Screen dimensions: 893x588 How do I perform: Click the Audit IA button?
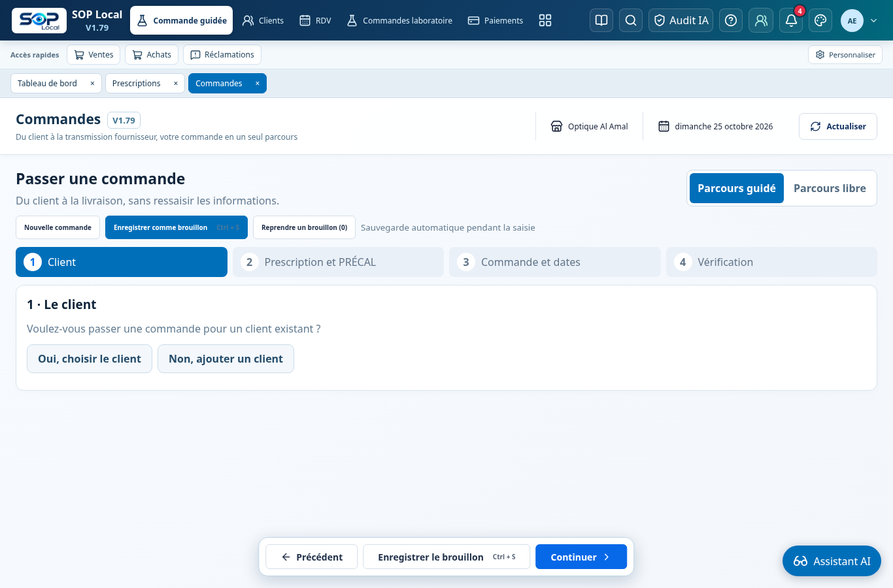[x=681, y=20]
